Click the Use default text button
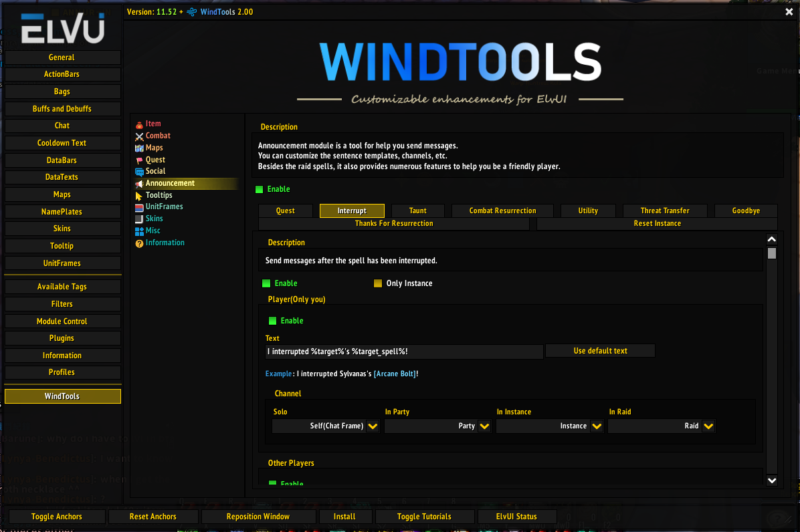 (x=600, y=351)
